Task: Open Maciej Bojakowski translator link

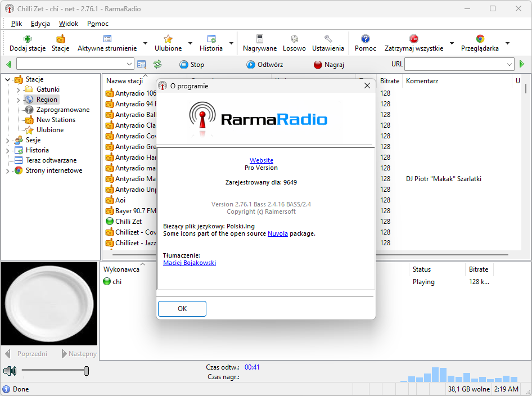Action: (x=190, y=263)
